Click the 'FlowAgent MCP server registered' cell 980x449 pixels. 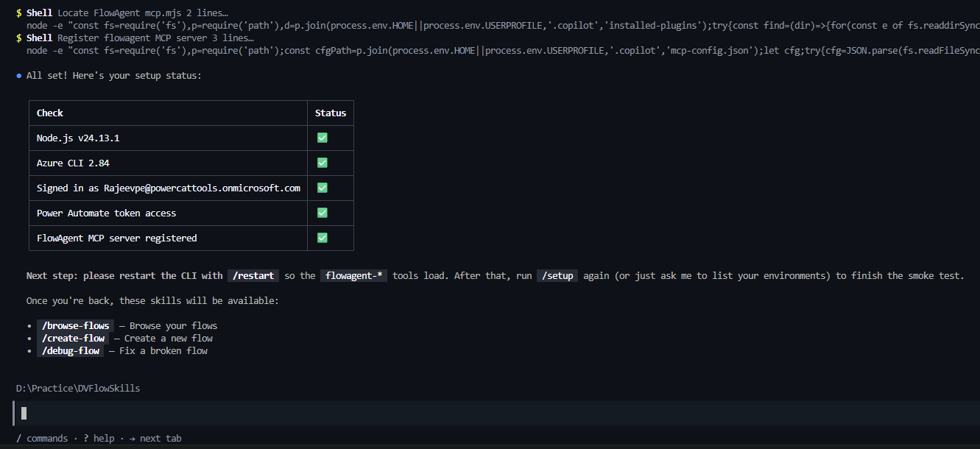[x=169, y=238]
